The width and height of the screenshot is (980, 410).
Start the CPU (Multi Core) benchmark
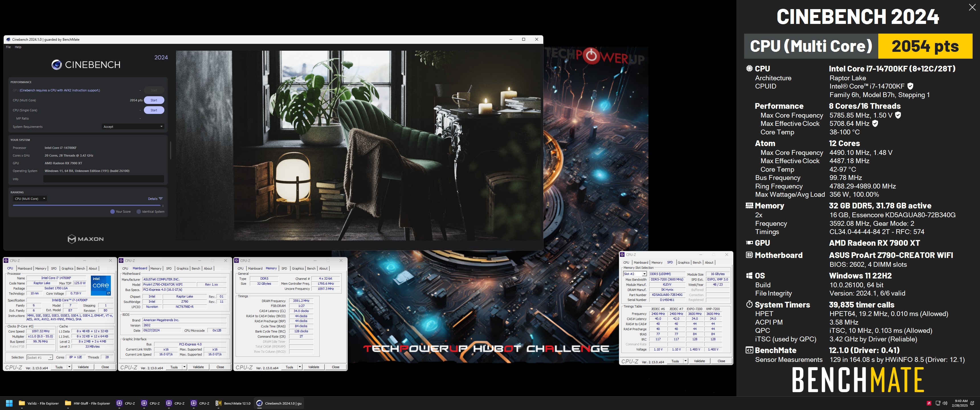[x=154, y=101]
